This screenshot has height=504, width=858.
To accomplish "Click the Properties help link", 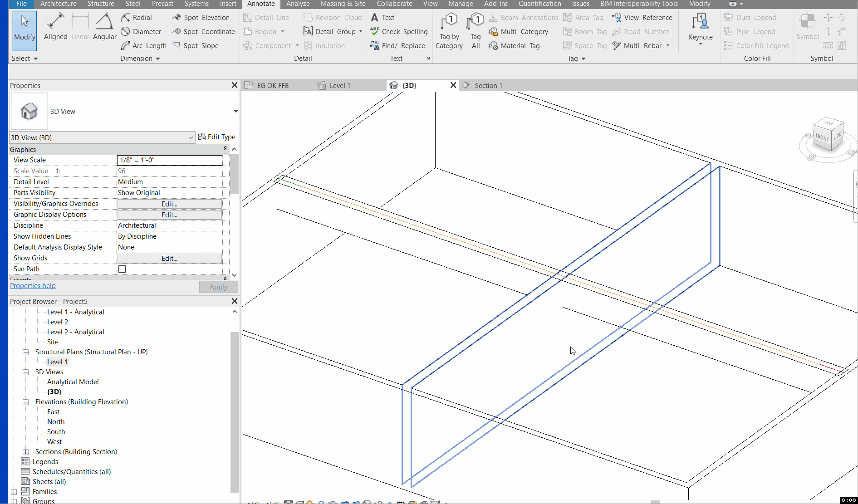I will pyautogui.click(x=33, y=285).
